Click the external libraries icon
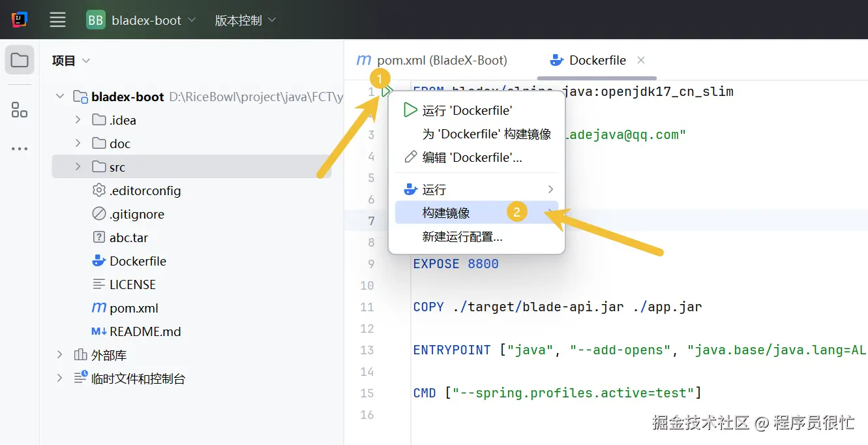868x445 pixels. (x=81, y=355)
